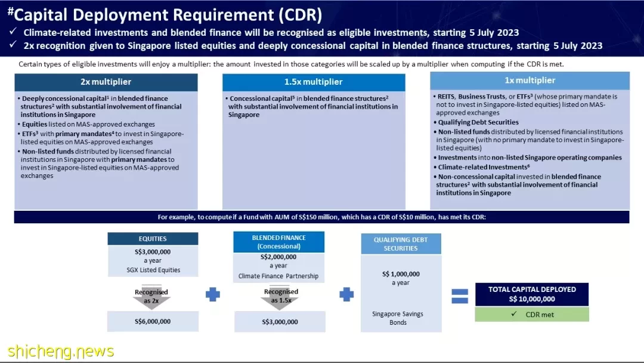
Task: Click the 'REITS, Business Trusts, or ETFs' bullet
Action: click(x=525, y=104)
